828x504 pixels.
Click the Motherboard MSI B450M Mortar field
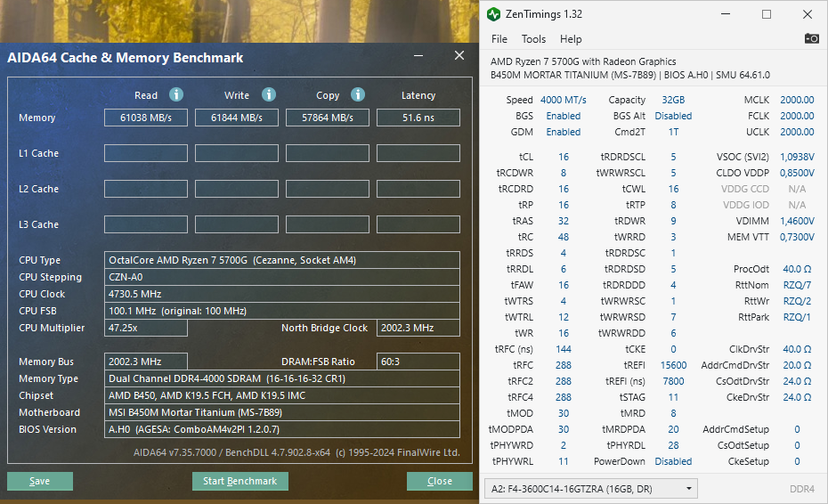282,412
